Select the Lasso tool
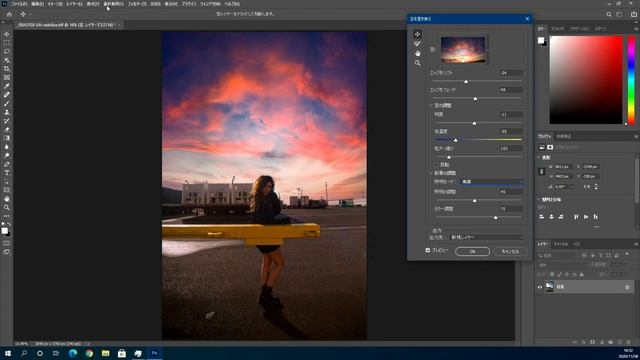The width and height of the screenshot is (640, 360). click(7, 51)
